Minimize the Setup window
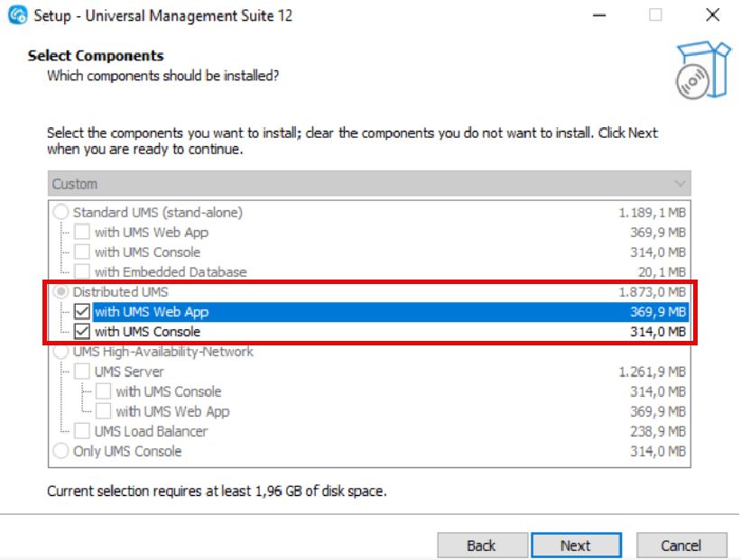Image resolution: width=741 pixels, height=560 pixels. 599,14
